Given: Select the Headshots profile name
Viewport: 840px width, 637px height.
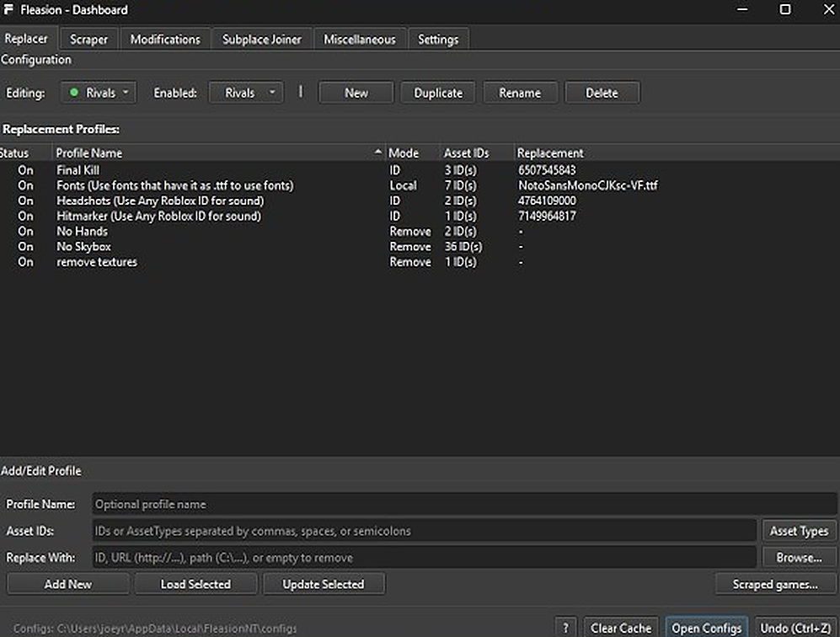Looking at the screenshot, I should (x=160, y=201).
